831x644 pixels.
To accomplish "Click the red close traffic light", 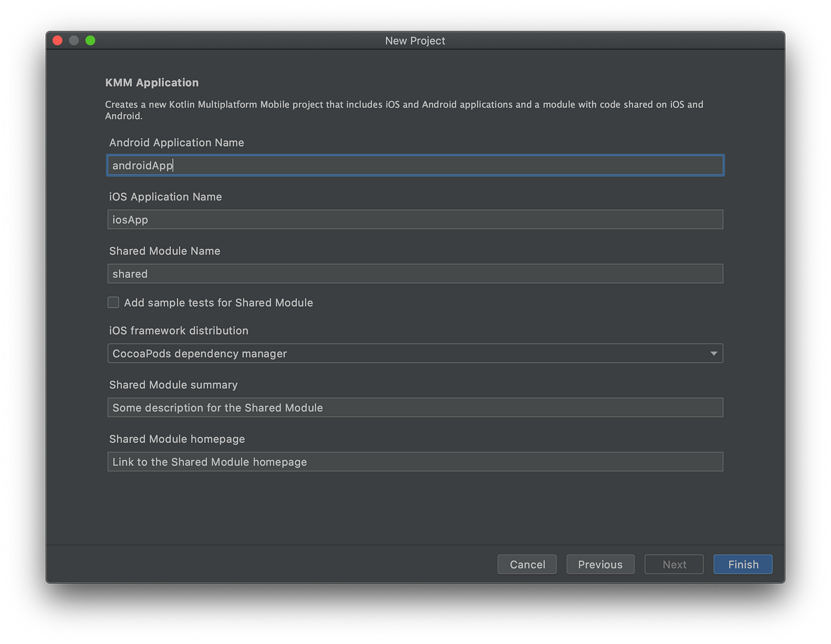I will tap(57, 40).
